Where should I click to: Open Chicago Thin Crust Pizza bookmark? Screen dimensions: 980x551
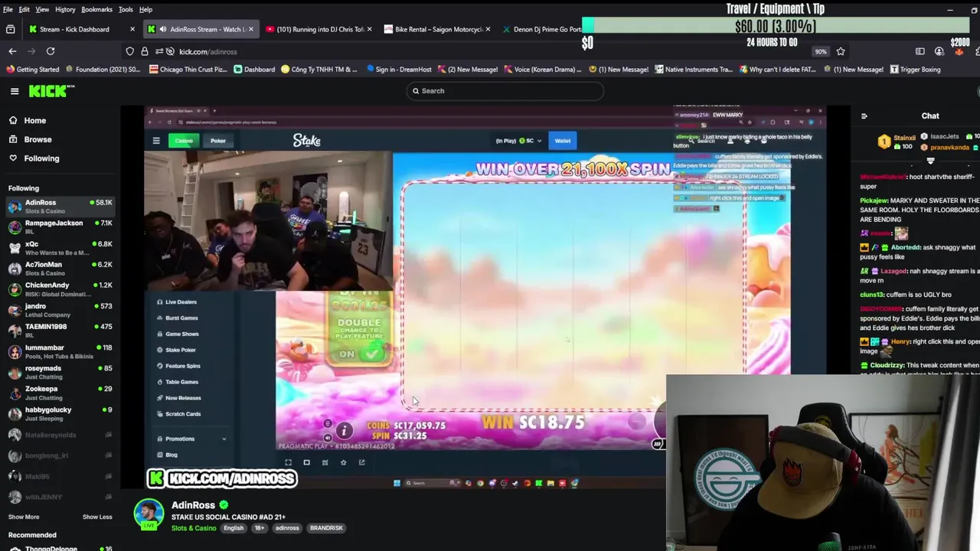[188, 70]
